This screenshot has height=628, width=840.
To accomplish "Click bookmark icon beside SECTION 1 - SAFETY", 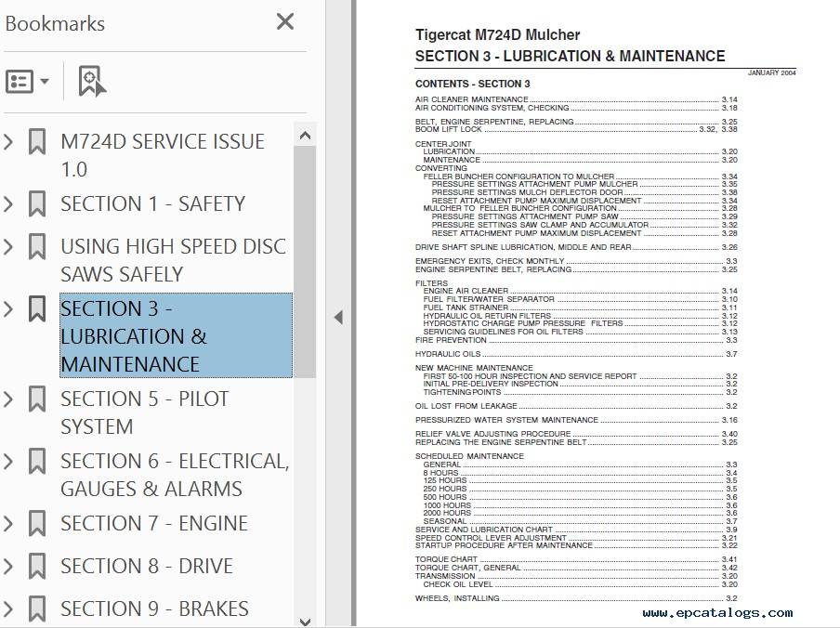I will (37, 204).
